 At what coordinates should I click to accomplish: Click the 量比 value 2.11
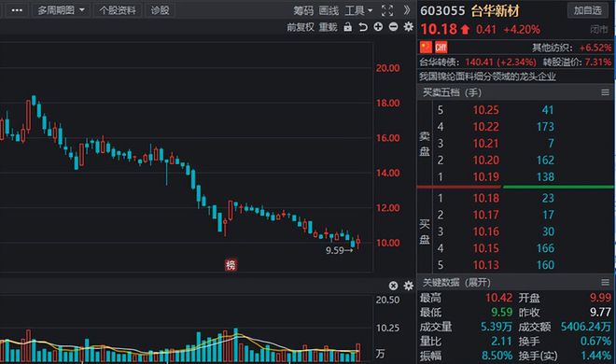501,342
